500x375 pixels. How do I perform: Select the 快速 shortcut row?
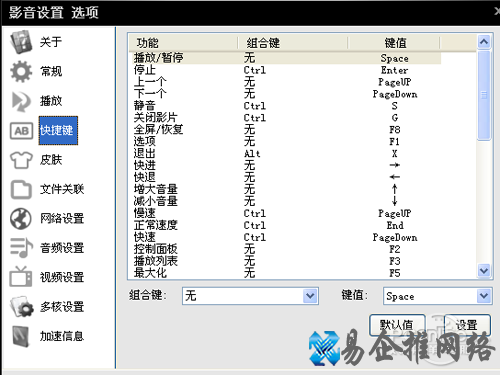(x=287, y=237)
